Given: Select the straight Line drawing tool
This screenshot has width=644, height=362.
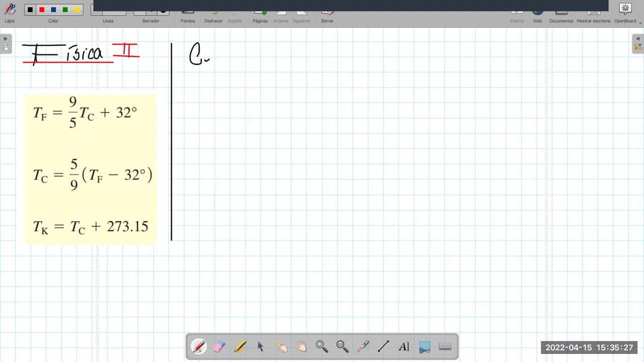Looking at the screenshot, I should 383,346.
